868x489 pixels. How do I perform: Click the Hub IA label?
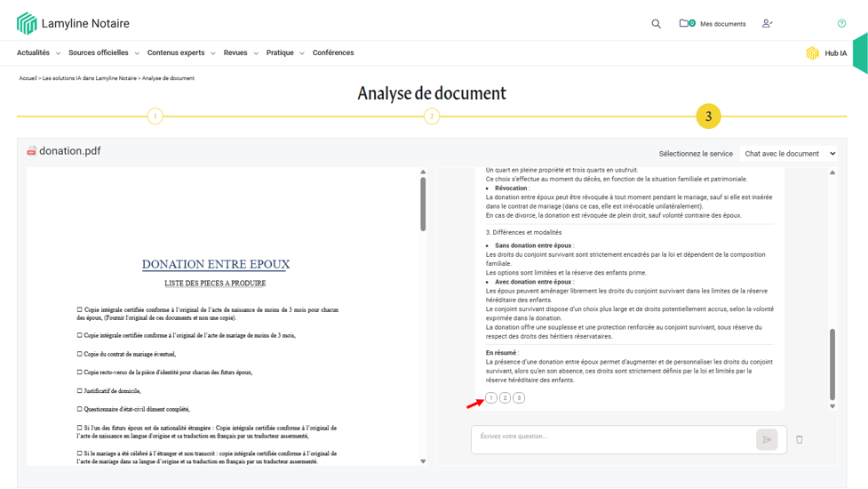coord(836,53)
